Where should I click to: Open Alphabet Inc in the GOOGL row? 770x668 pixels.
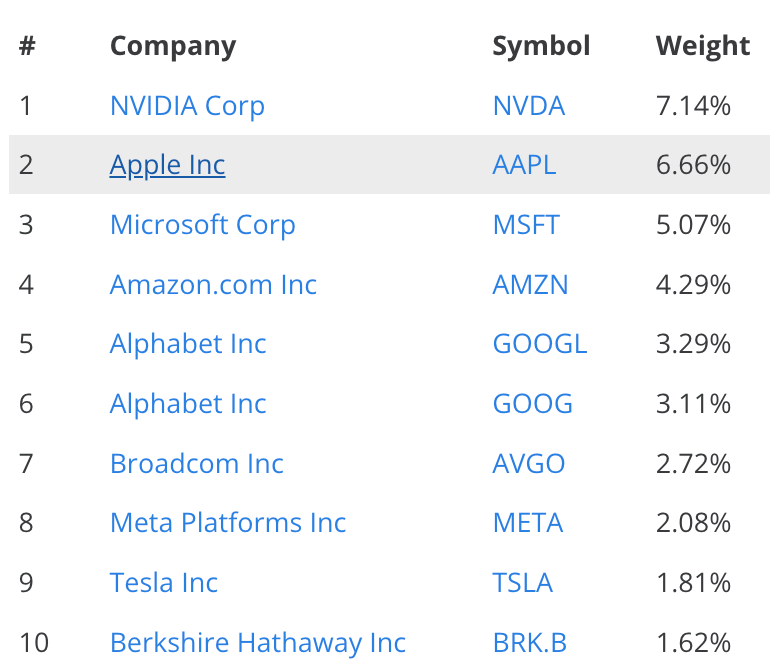[x=188, y=344]
